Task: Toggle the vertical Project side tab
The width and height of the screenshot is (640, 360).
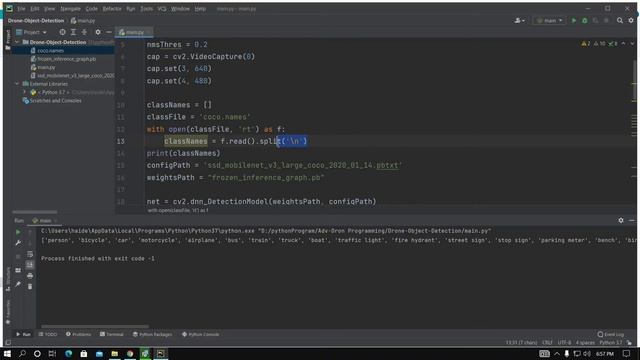Action: 7,40
